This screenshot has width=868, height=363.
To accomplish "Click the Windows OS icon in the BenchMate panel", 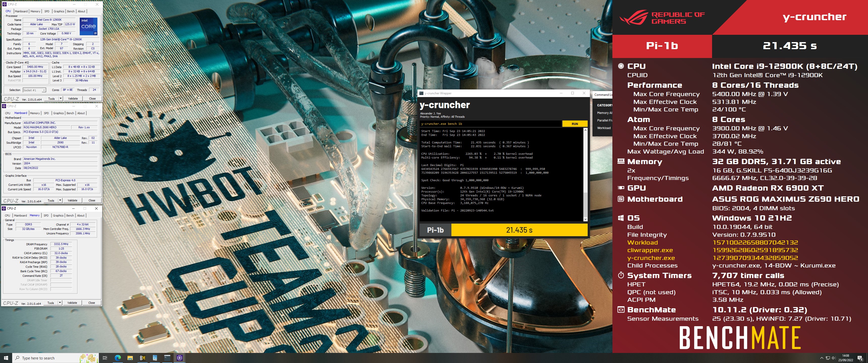I will [x=621, y=218].
